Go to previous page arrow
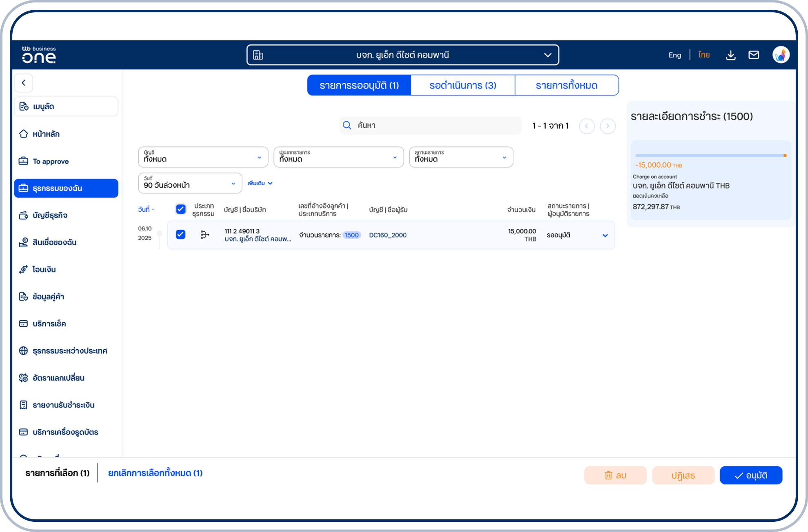The width and height of the screenshot is (808, 532). pyautogui.click(x=586, y=126)
